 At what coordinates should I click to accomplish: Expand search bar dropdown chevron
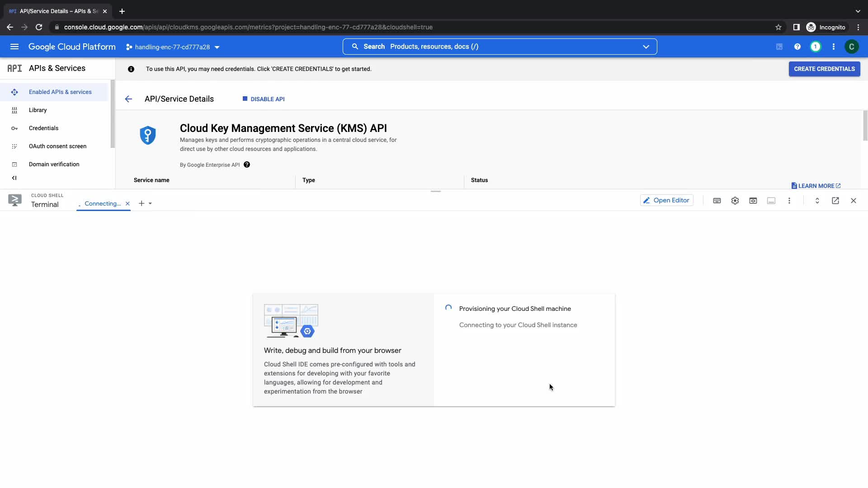646,47
